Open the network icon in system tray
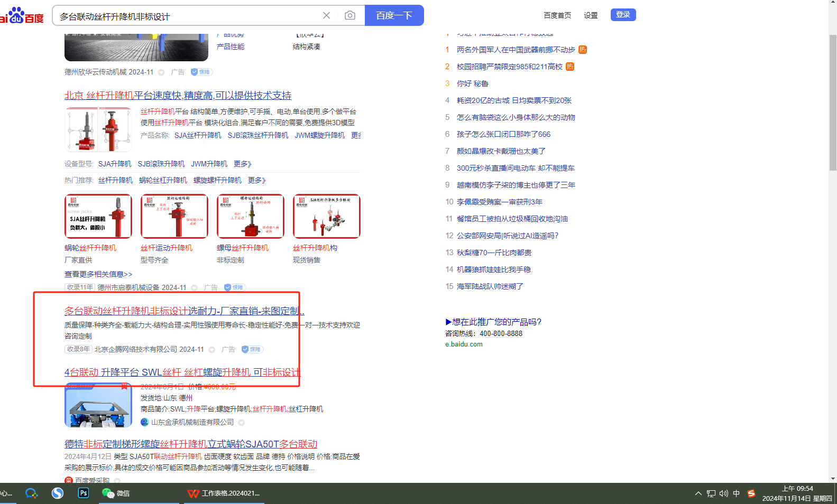837x504 pixels. click(711, 493)
